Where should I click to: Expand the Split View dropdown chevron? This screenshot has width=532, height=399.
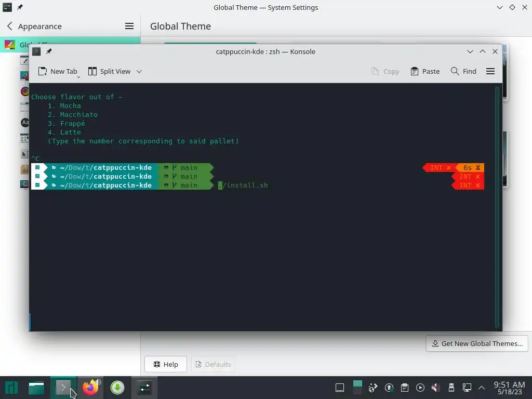click(139, 71)
